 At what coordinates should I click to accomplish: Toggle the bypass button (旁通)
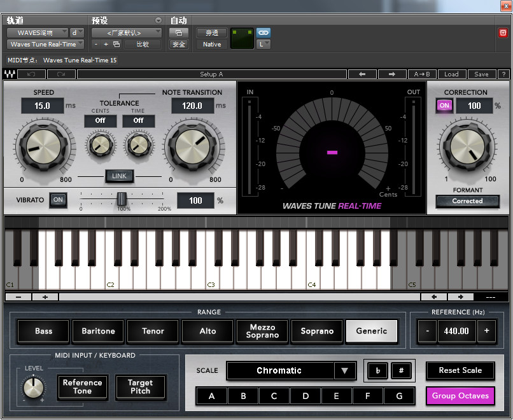click(x=212, y=32)
